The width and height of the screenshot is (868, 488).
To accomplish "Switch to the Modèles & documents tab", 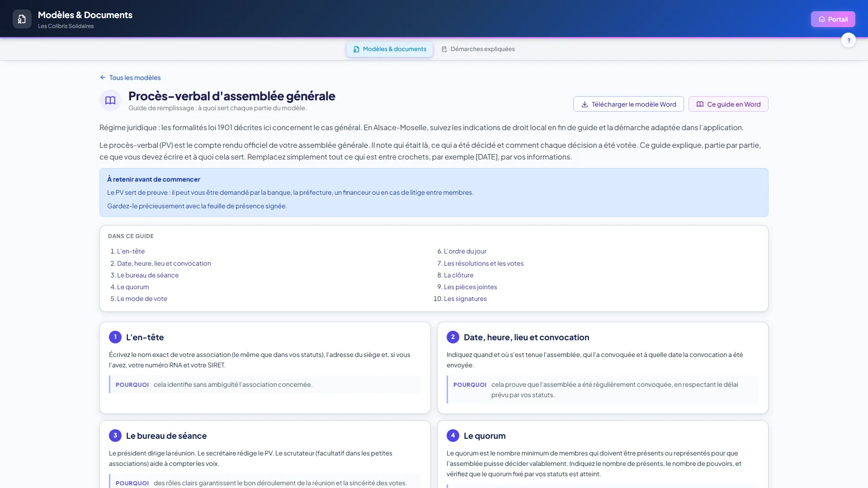I will (390, 49).
